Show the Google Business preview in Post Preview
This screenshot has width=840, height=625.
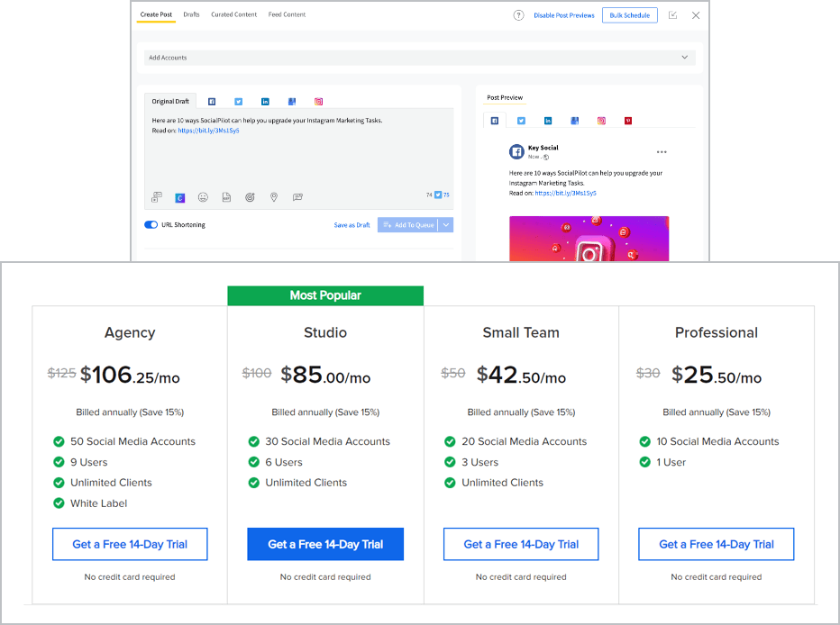(575, 121)
